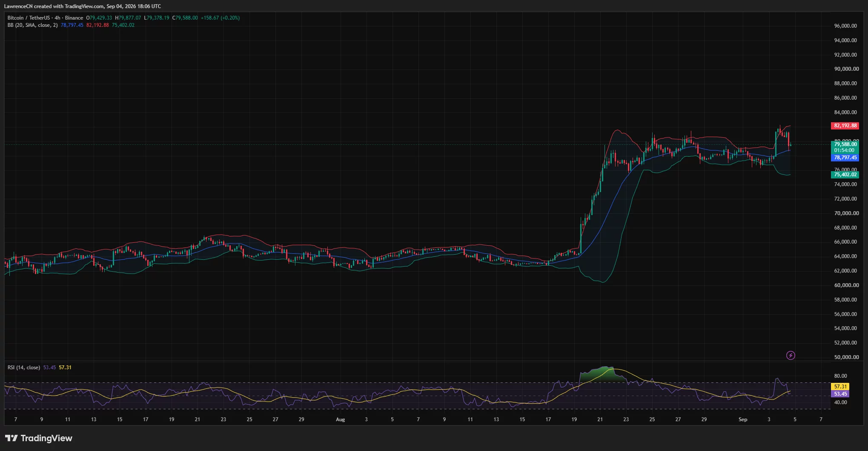
Task: Click the 96,000.00 price scale value
Action: (x=845, y=26)
